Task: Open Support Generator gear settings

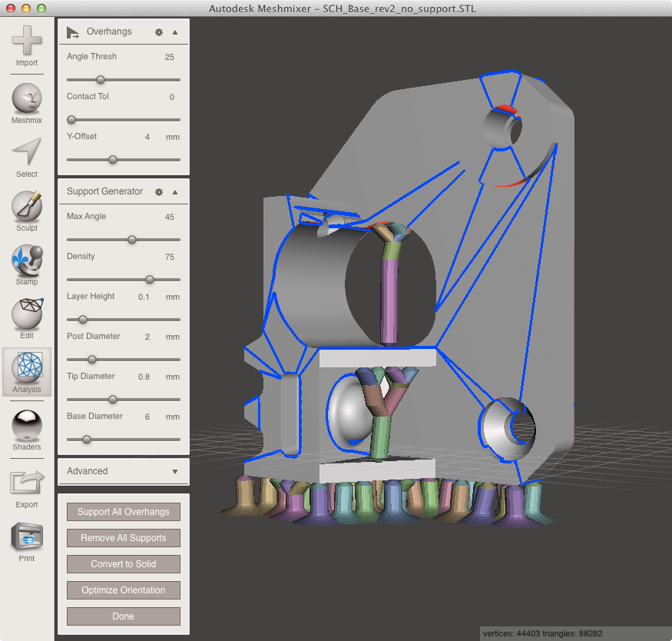Action: [159, 192]
